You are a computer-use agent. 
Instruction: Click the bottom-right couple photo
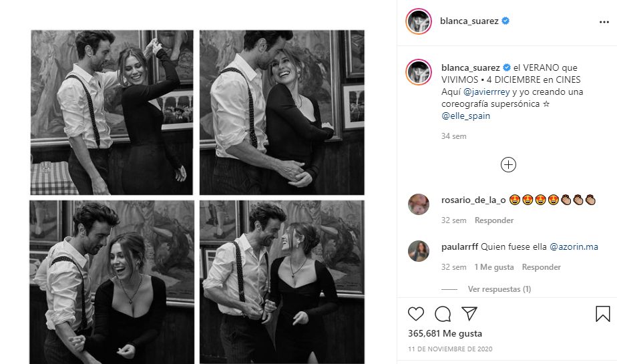282,282
